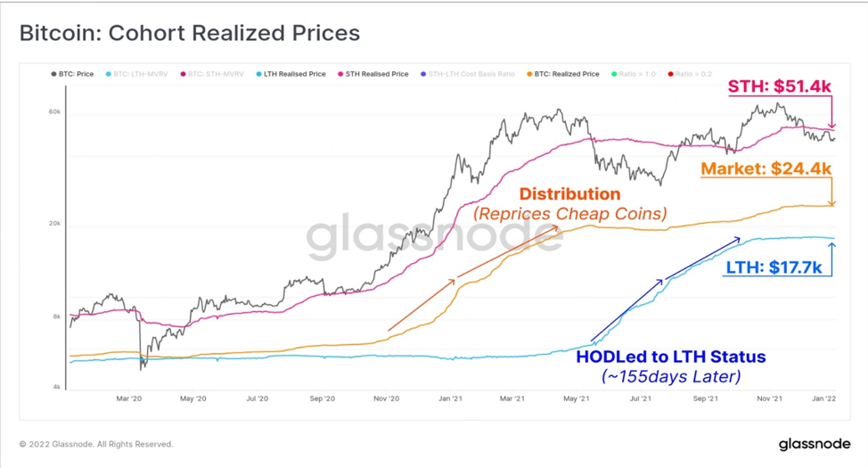Click the Nov '21 x-axis date label

click(769, 398)
